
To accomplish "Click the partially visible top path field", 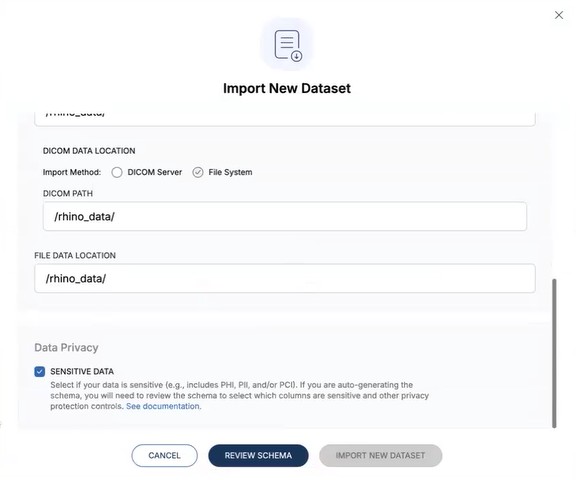I will [x=285, y=118].
